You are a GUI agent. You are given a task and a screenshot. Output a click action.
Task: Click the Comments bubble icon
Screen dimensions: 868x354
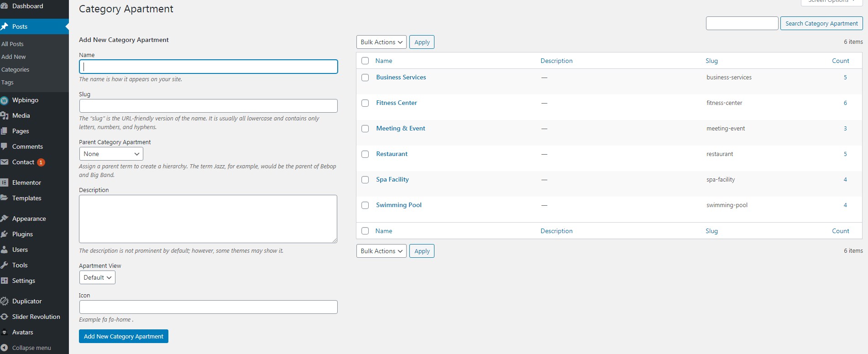[x=4, y=146]
